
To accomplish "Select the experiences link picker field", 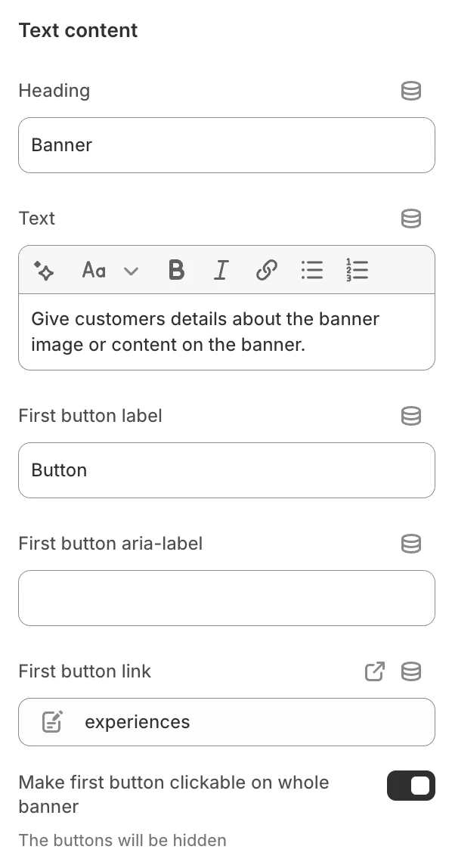I will coord(227,722).
